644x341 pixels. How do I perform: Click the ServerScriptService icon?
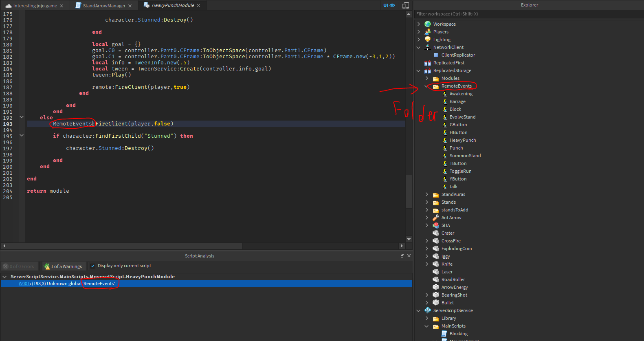(x=428, y=310)
